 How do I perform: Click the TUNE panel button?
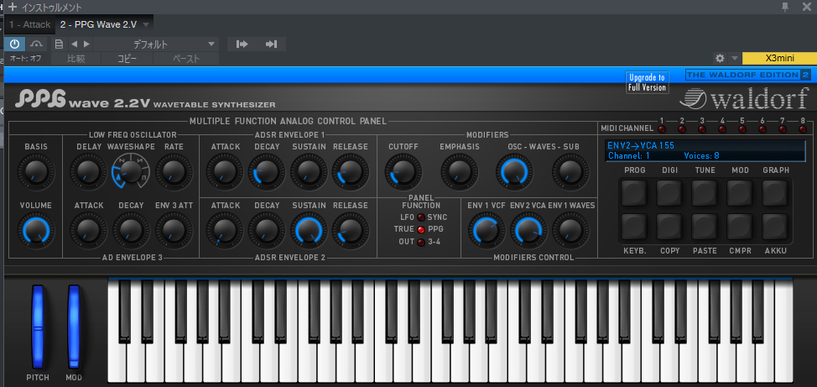pos(705,193)
